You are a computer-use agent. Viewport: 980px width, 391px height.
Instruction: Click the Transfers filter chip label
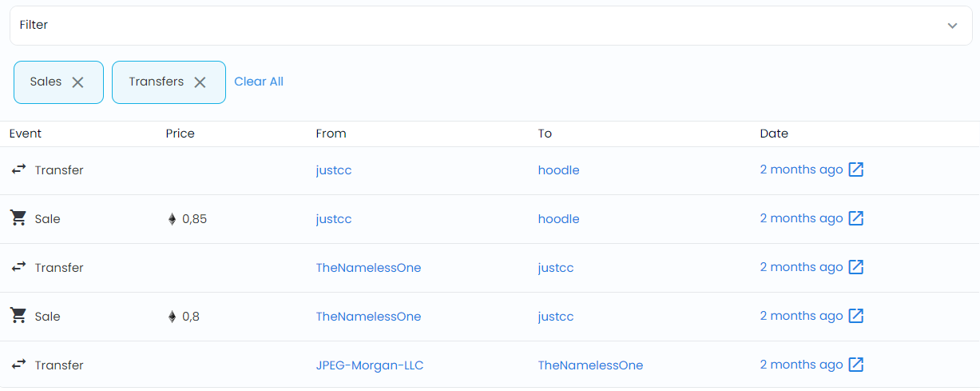pos(157,82)
